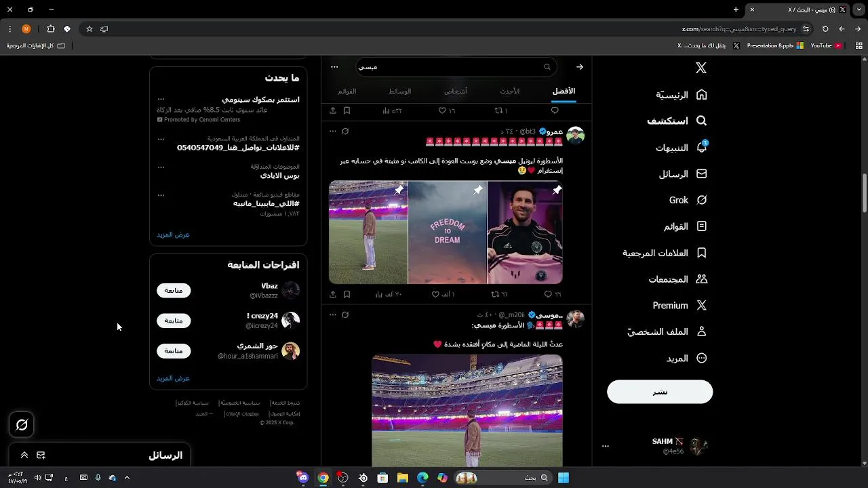Open الرسائل messages in sidebar

coord(683,174)
